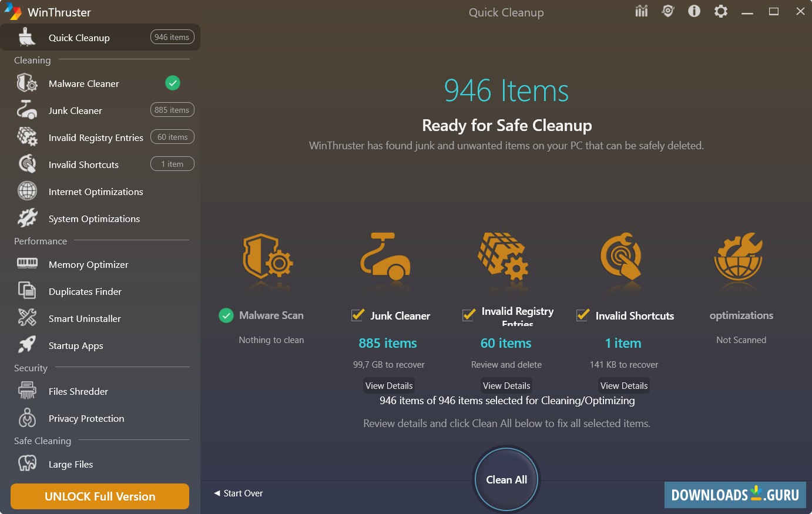Image resolution: width=812 pixels, height=514 pixels.
Task: Click the "946 items of 946 items selected" line
Action: point(507,401)
